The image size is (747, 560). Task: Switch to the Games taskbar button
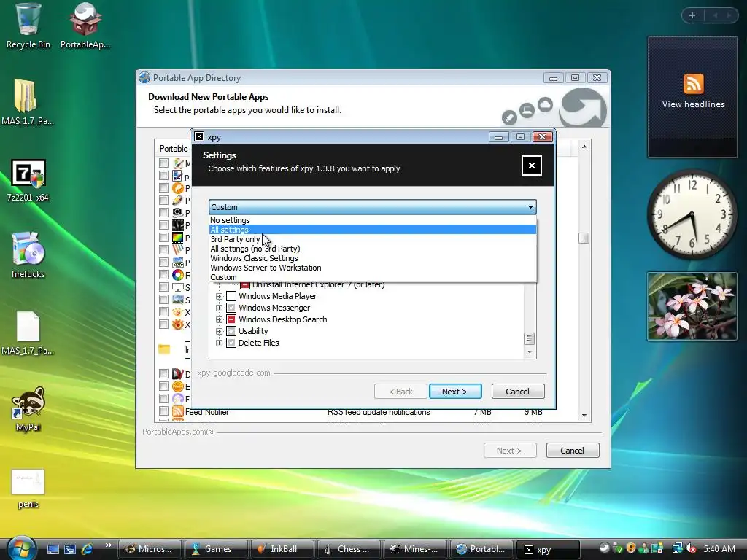[215, 549]
